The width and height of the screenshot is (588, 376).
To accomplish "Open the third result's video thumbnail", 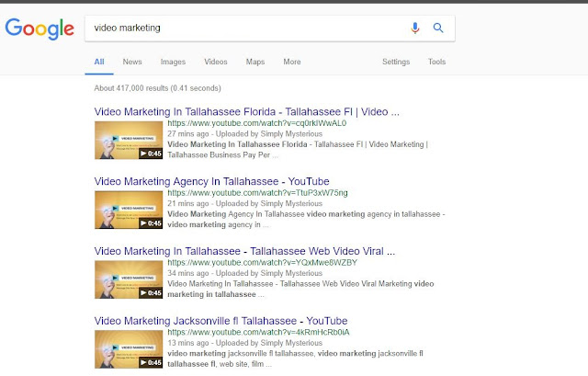I will click(129, 279).
